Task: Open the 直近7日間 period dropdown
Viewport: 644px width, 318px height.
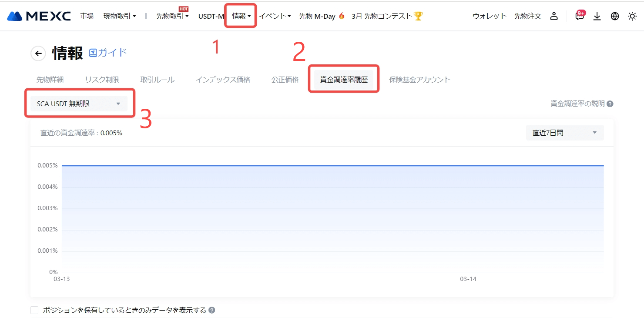Action: 564,133
